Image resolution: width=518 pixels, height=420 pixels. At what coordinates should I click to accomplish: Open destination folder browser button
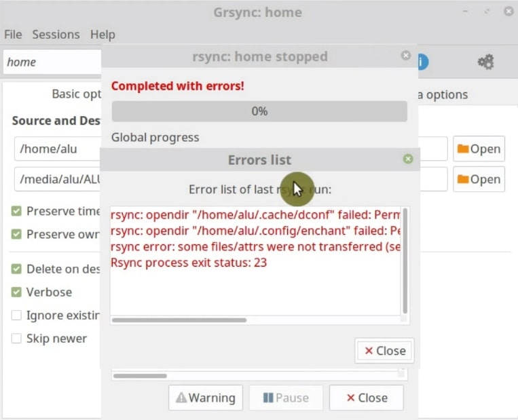pos(479,179)
